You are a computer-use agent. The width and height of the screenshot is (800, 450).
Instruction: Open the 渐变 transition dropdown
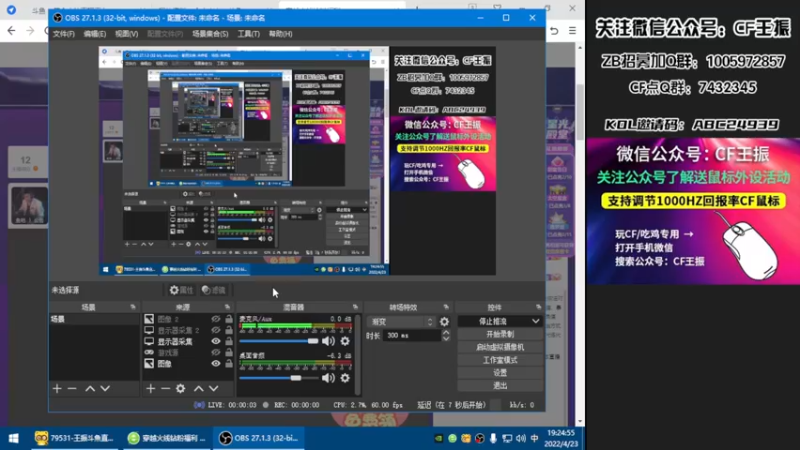(x=401, y=322)
